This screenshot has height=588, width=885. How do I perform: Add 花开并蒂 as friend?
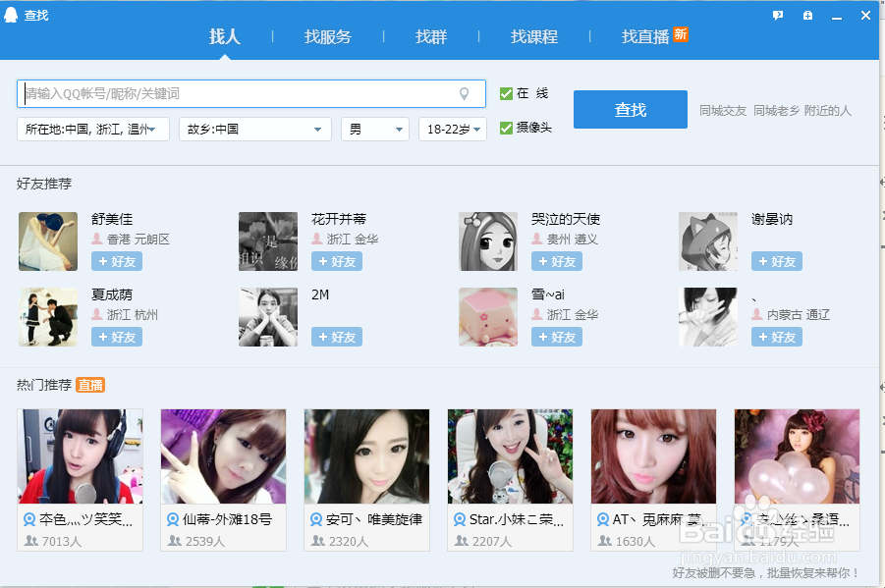[337, 261]
